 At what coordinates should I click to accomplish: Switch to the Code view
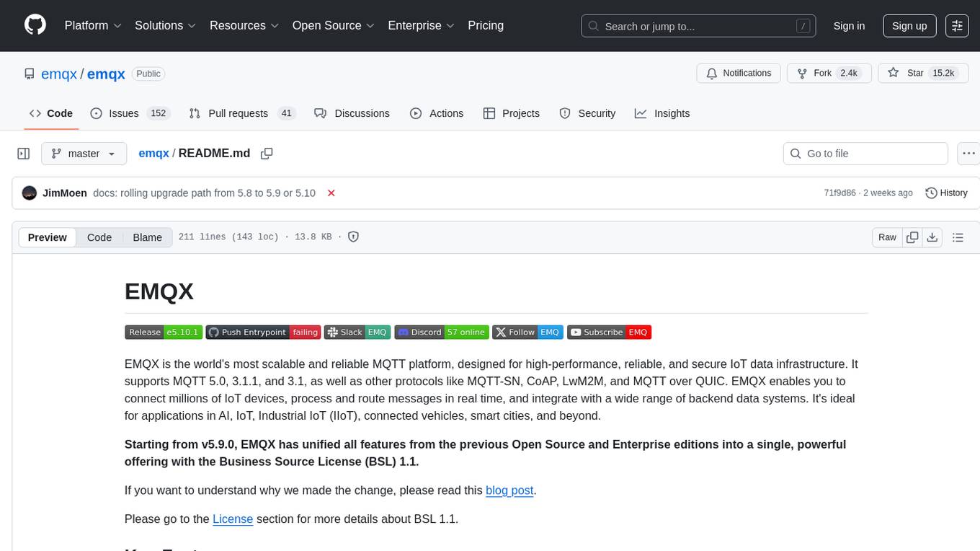click(99, 237)
